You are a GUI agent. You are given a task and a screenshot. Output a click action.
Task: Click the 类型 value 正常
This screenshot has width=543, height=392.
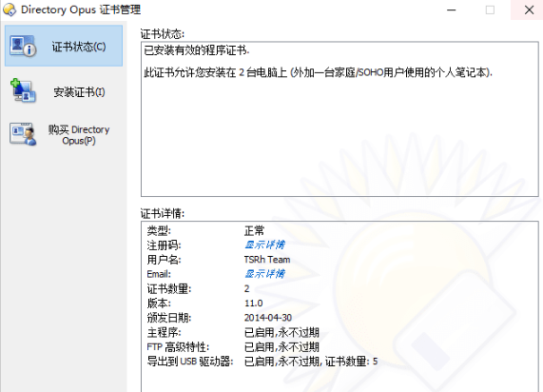tap(254, 230)
